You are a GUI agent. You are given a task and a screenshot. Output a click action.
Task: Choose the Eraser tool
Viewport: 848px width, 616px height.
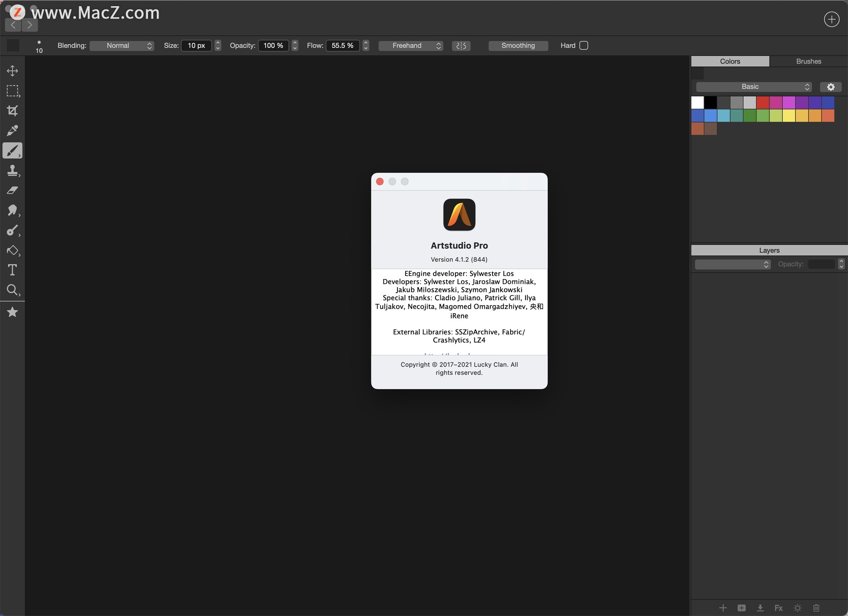[x=12, y=190]
